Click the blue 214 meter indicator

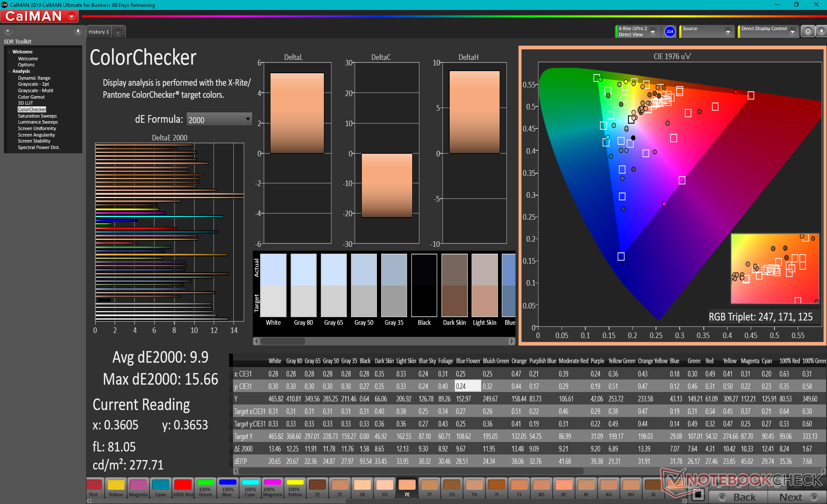click(669, 31)
